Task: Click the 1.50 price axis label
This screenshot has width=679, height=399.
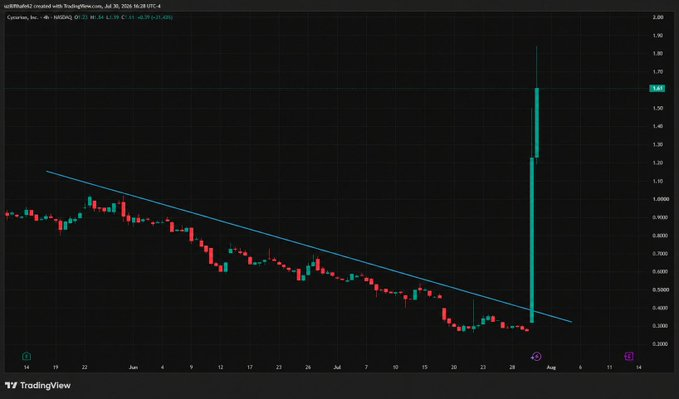Action: click(x=658, y=108)
